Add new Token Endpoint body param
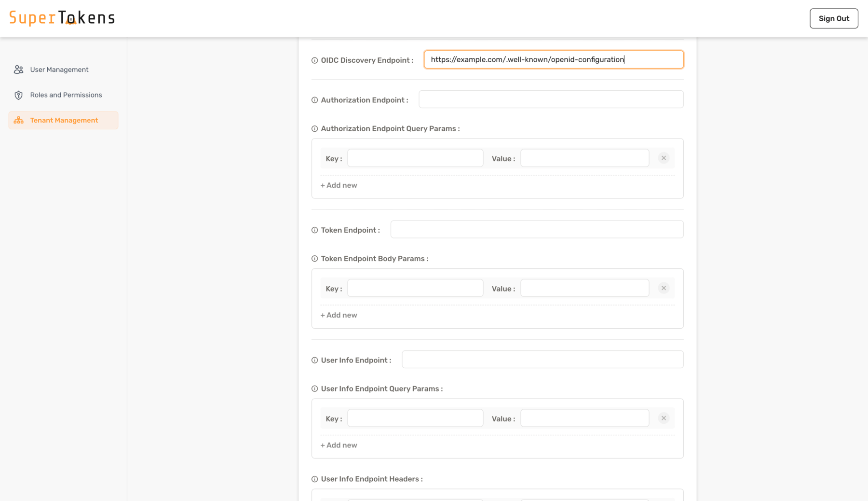Screen dimensions: 868x501 tap(339, 315)
